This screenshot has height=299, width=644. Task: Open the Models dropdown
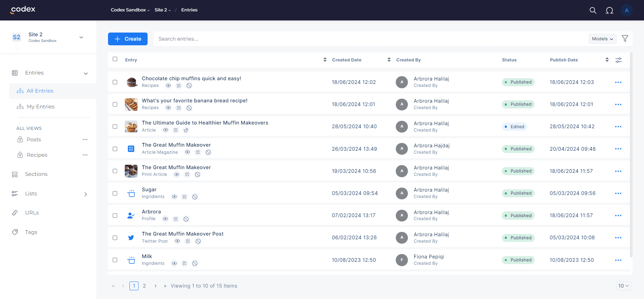602,39
